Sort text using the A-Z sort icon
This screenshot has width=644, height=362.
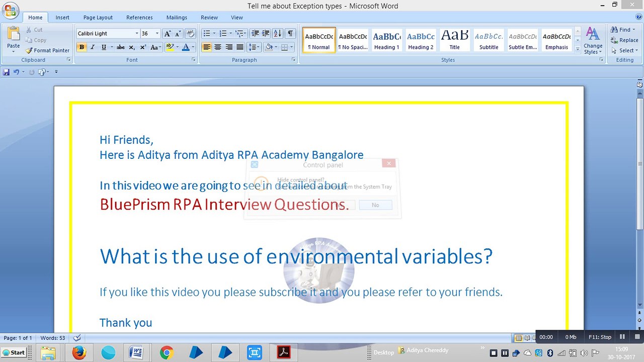pyautogui.click(x=278, y=34)
